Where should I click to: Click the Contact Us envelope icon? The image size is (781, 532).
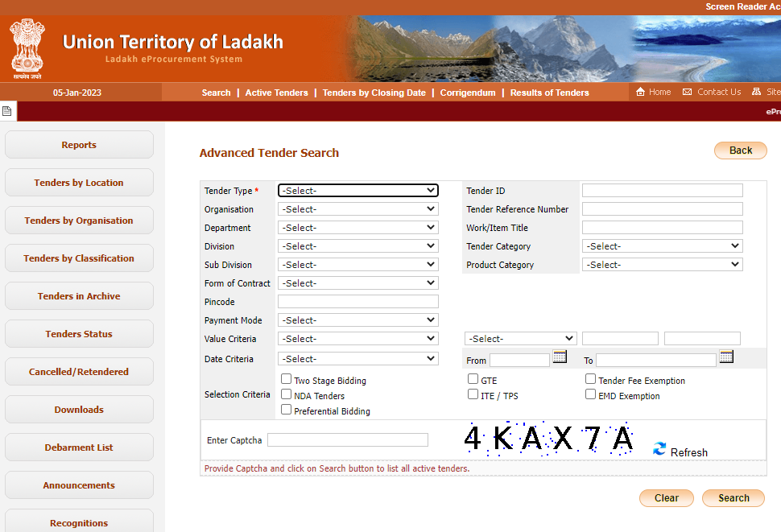click(687, 92)
